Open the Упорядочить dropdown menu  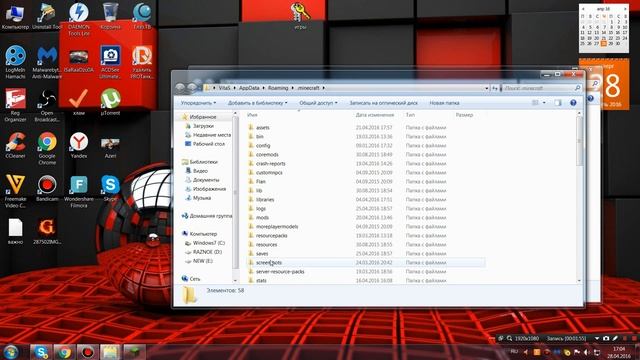click(x=198, y=103)
